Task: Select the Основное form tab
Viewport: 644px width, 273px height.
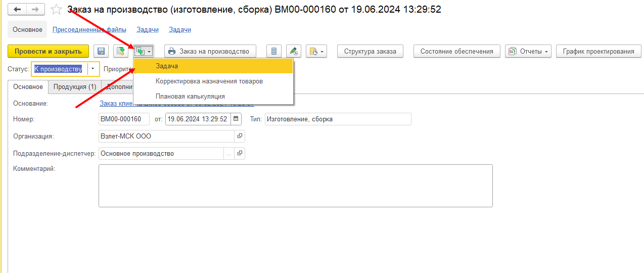Action: (x=28, y=87)
